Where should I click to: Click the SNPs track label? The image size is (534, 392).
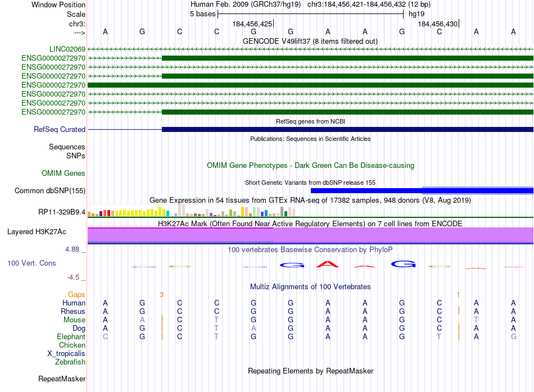76,156
